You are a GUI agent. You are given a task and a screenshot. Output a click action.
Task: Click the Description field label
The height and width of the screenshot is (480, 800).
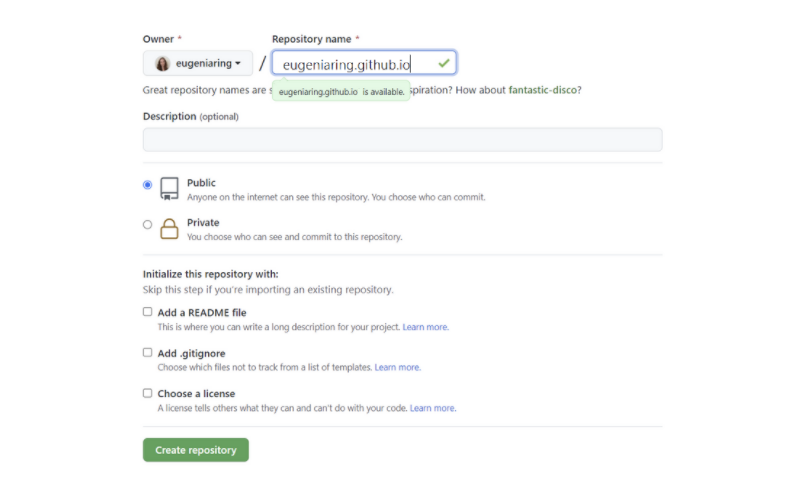170,116
